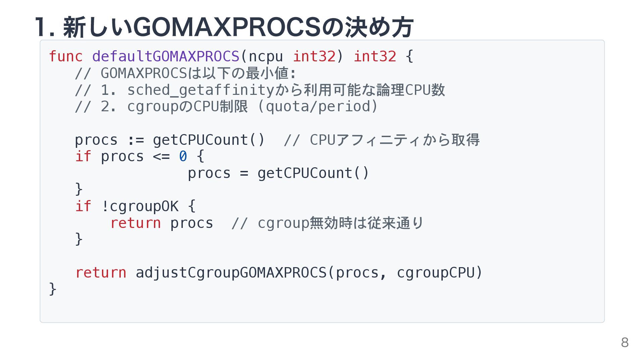Click the slide title about 新しいGOMAXPROCSの決め方
Viewport: 644px width, 362px height.
click(x=224, y=27)
